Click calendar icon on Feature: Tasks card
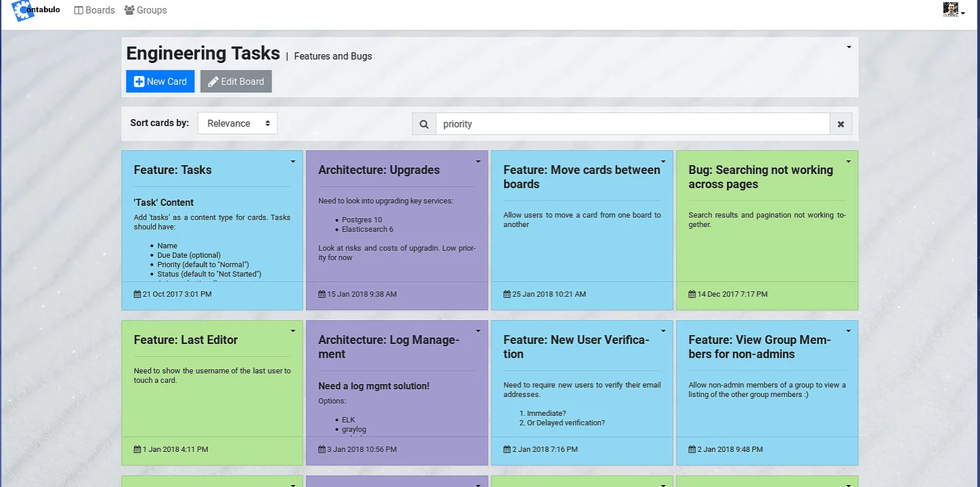Screen dimensions: 980x487 [137, 295]
